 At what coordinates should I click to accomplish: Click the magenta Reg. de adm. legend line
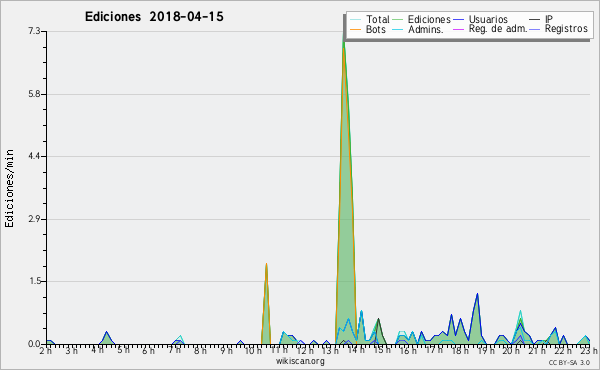tap(458, 29)
